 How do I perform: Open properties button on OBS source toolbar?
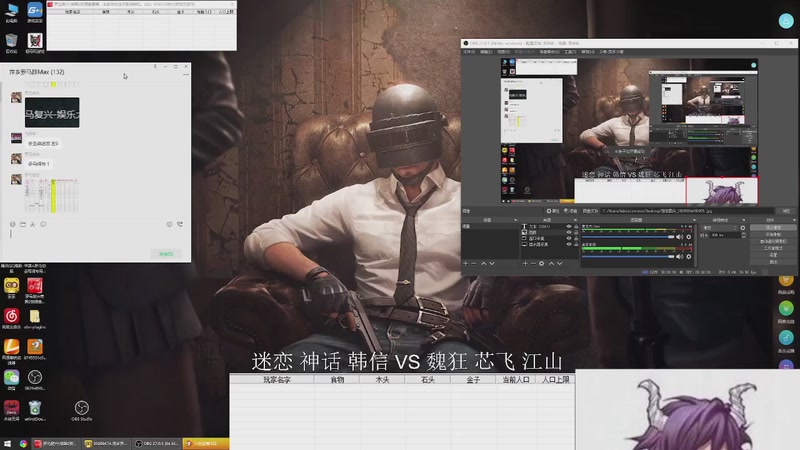553,211
